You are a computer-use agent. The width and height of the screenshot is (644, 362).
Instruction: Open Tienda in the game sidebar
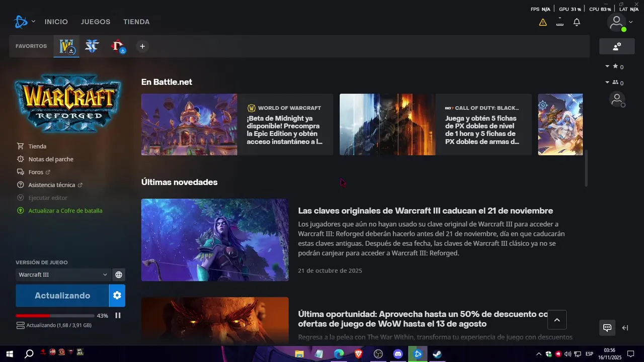pyautogui.click(x=37, y=146)
